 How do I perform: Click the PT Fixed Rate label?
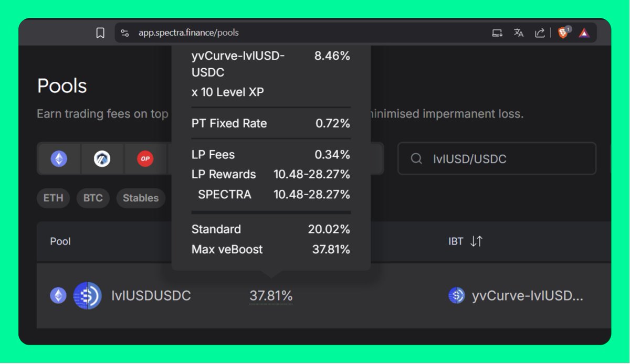[229, 124]
